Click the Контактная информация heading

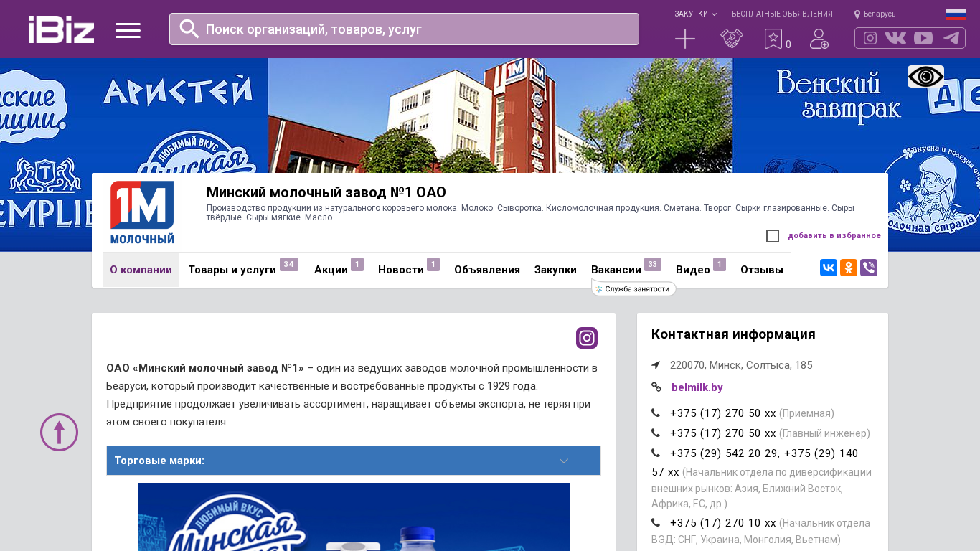[733, 334]
